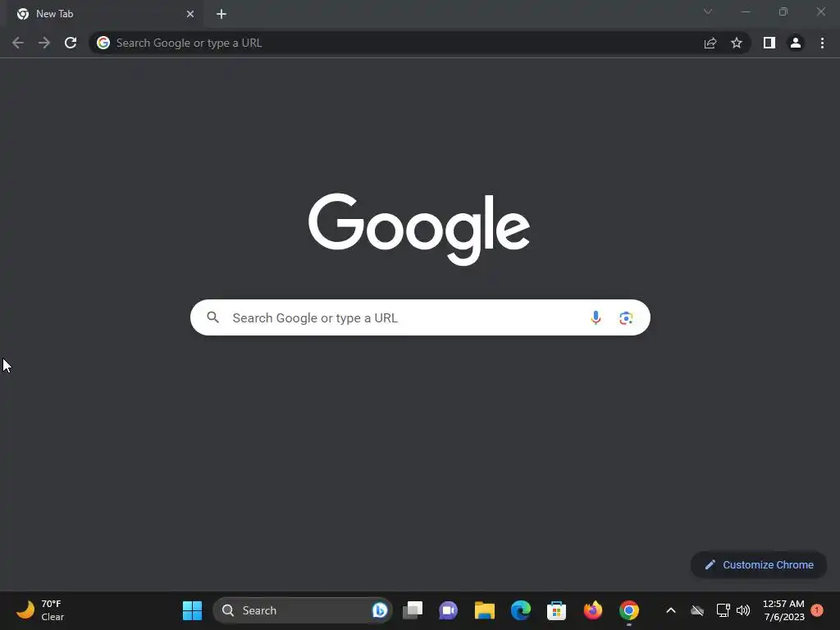Click the OneDrive tray icon

[697, 610]
